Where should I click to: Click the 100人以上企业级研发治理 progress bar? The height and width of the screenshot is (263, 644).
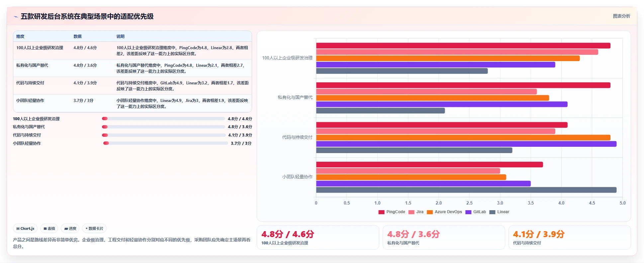click(163, 119)
